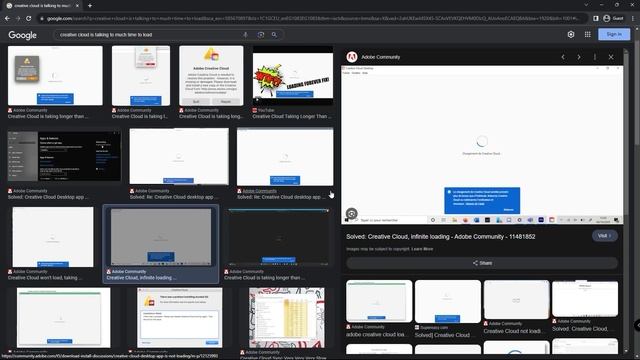Open the preview panel more options menu
Image resolution: width=640 pixels, height=360 pixels.
pos(595,57)
